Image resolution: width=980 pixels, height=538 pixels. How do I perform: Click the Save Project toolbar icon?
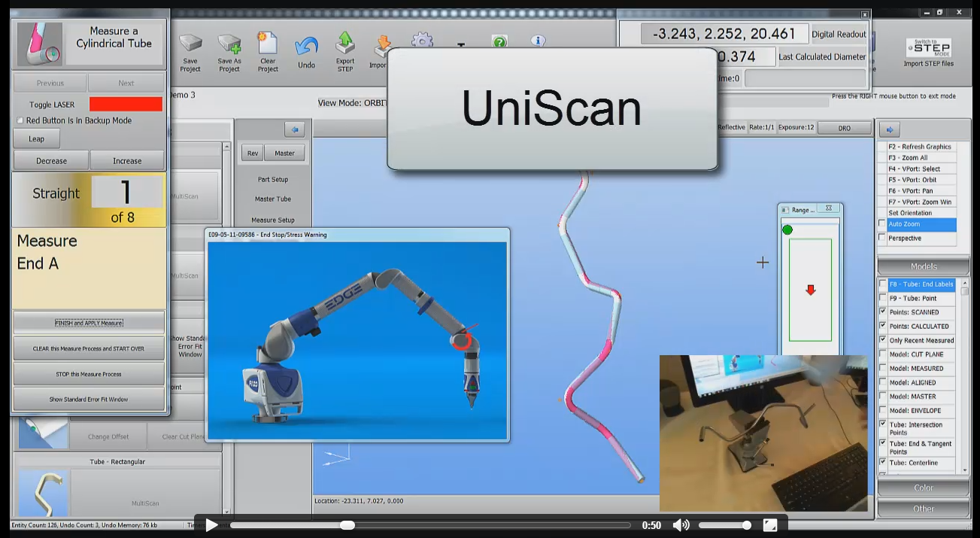point(190,44)
